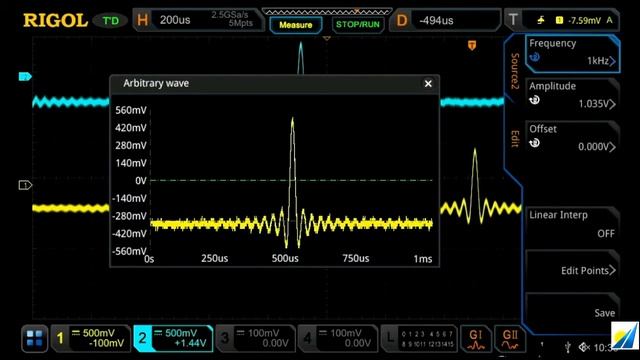640x360 pixels.
Task: Click the delay D icon
Action: 402,20
